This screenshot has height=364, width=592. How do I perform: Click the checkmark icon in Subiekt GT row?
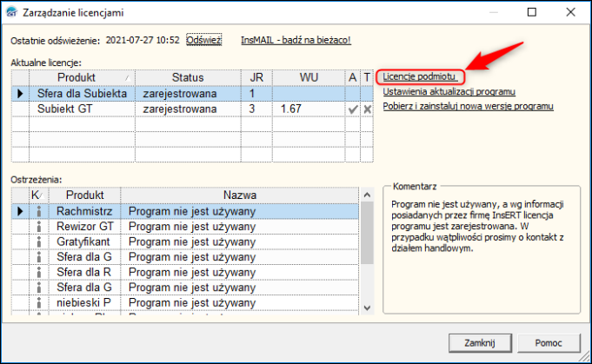point(353,109)
